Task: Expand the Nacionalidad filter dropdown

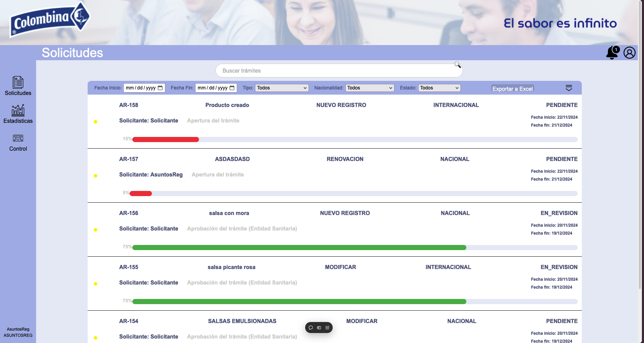Action: [x=369, y=88]
